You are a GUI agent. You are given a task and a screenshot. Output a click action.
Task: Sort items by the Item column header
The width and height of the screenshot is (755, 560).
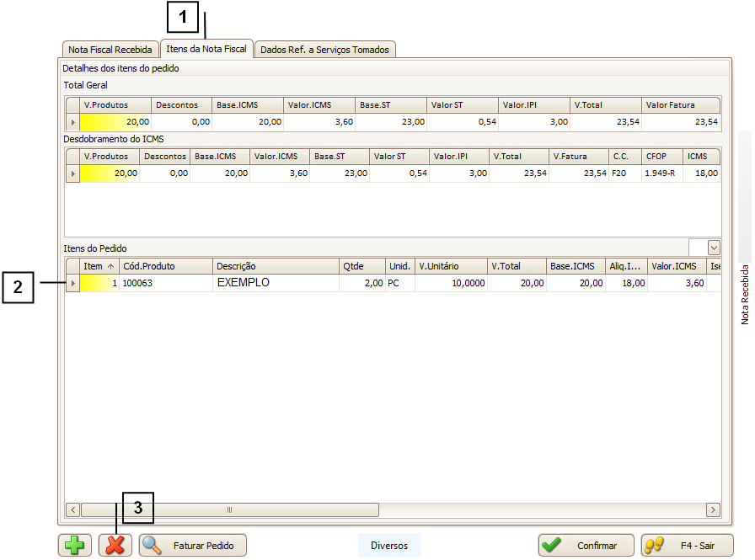pos(99,266)
